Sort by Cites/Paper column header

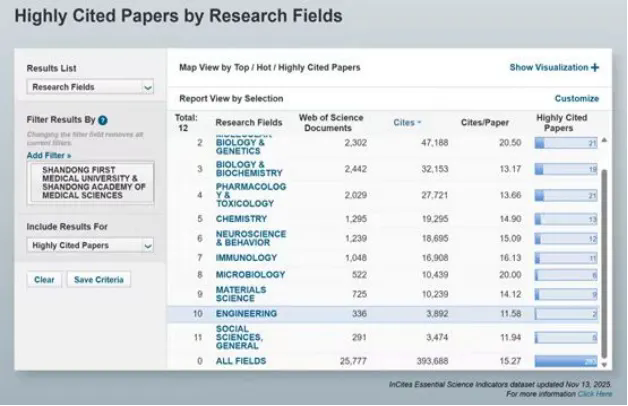point(484,123)
